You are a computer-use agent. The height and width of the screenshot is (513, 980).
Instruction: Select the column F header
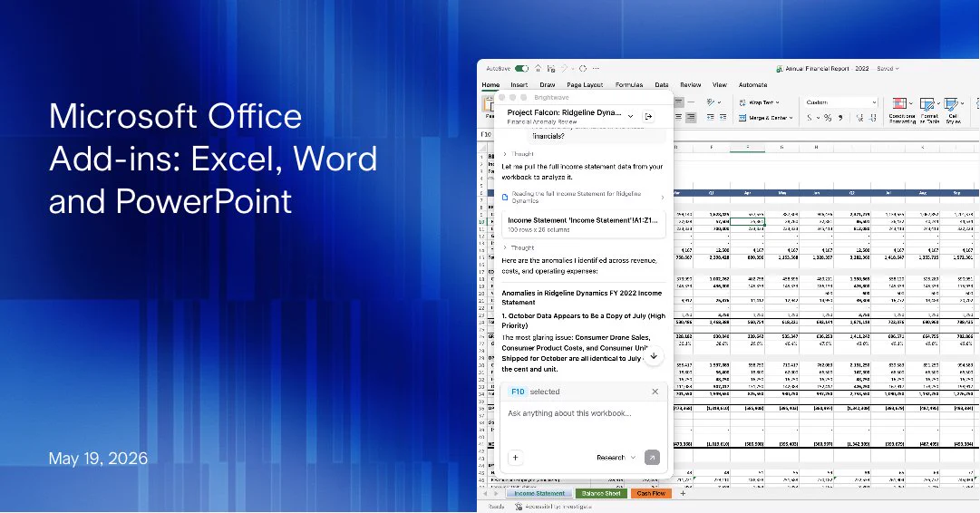(x=748, y=148)
